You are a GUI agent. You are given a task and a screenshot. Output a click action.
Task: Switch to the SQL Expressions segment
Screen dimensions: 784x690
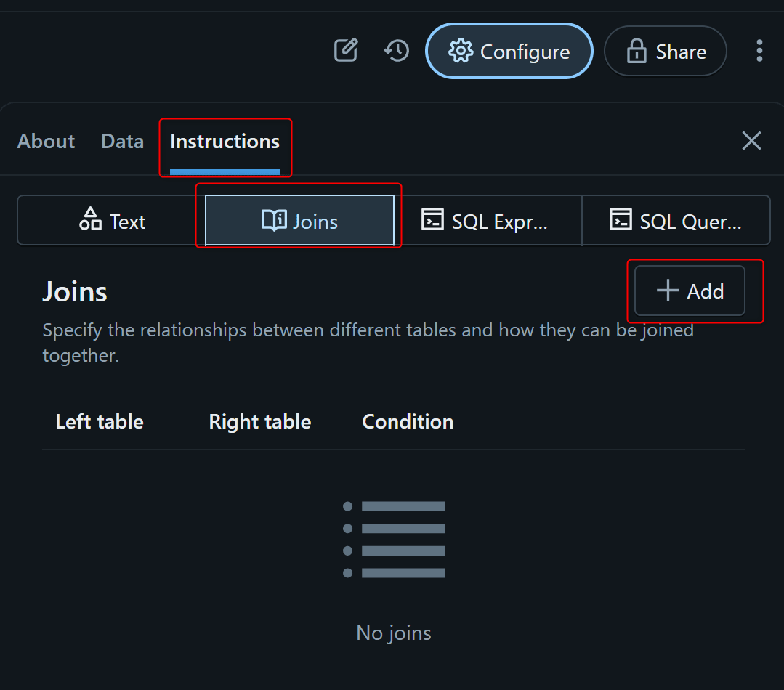pos(487,221)
